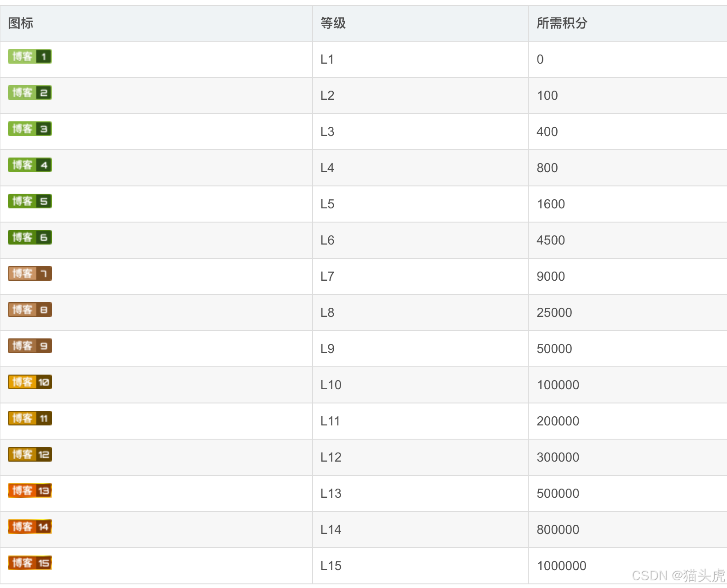727x588 pixels.
Task: Click the brown level 9 blog badge
Action: pos(30,346)
